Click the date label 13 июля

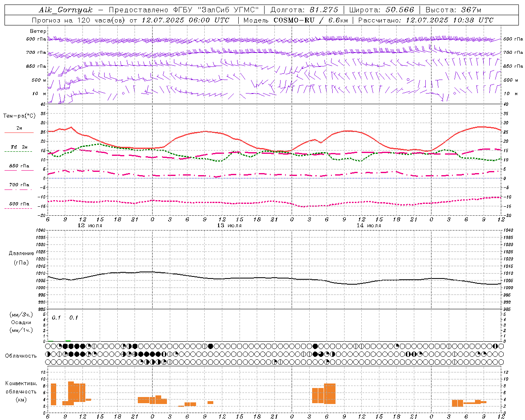tap(229, 225)
